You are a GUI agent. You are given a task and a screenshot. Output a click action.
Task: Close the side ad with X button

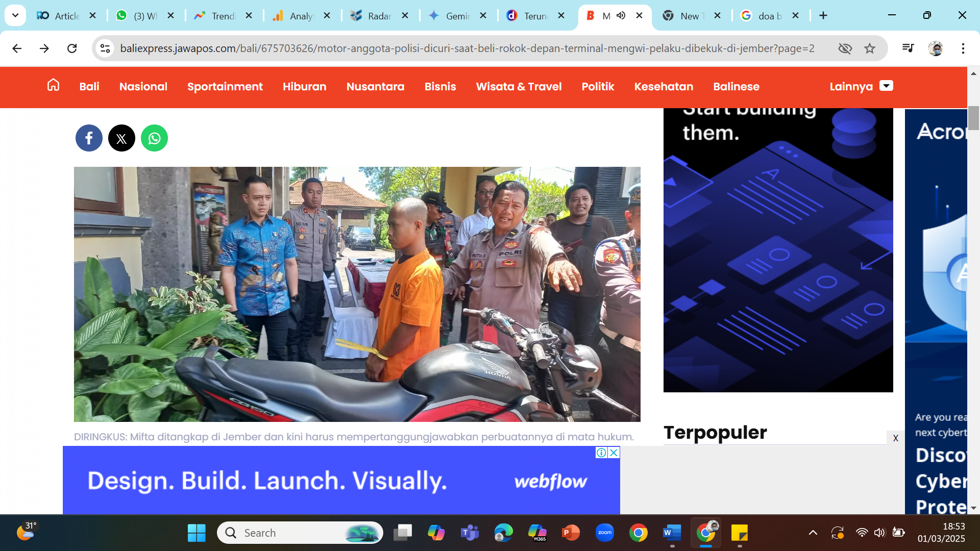[896, 438]
